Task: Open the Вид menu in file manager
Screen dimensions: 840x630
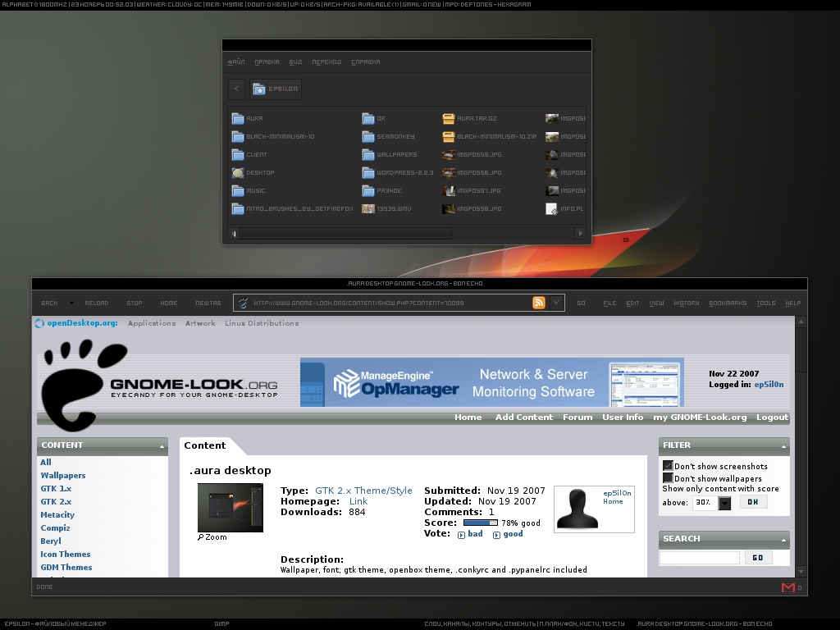Action: coord(295,62)
